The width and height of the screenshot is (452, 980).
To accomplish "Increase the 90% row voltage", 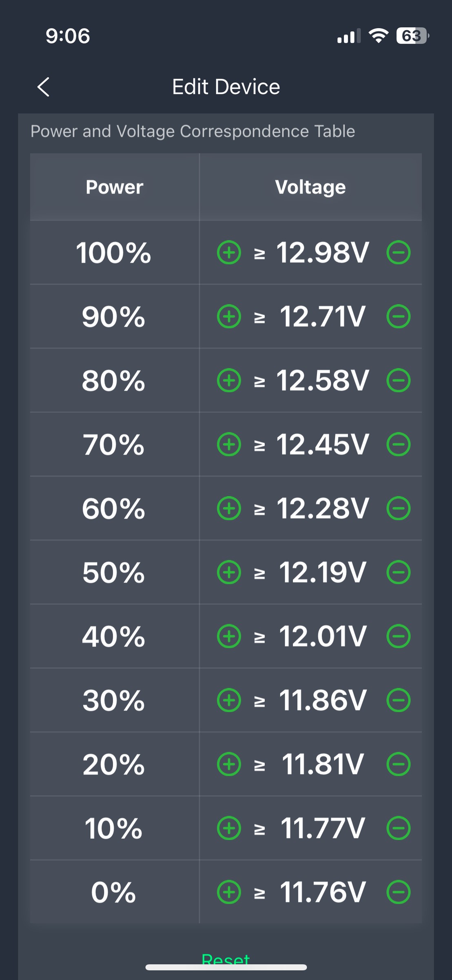I will [229, 316].
